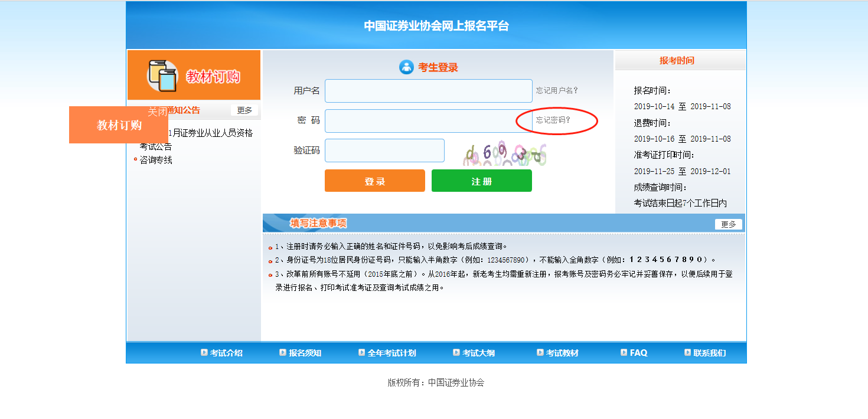Click the 忘记用户名? link
The height and width of the screenshot is (419, 868).
(557, 91)
